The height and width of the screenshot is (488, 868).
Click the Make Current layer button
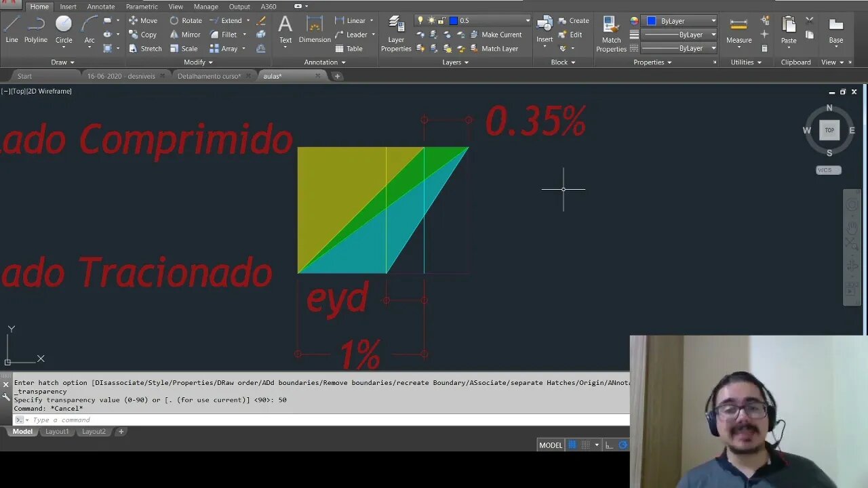495,35
